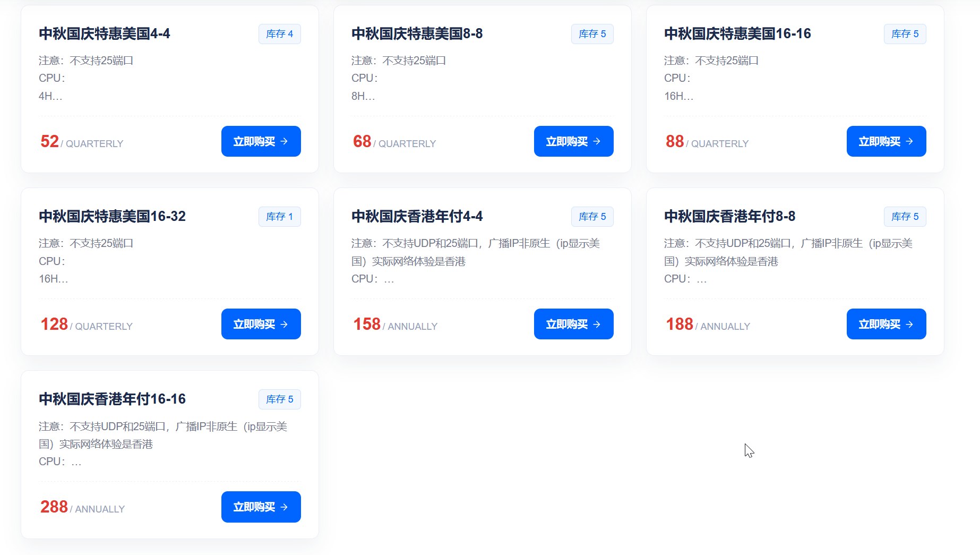Buy the 中秋国庆特惠美国4-4 plan
Image resolution: width=980 pixels, height=555 pixels.
261,141
